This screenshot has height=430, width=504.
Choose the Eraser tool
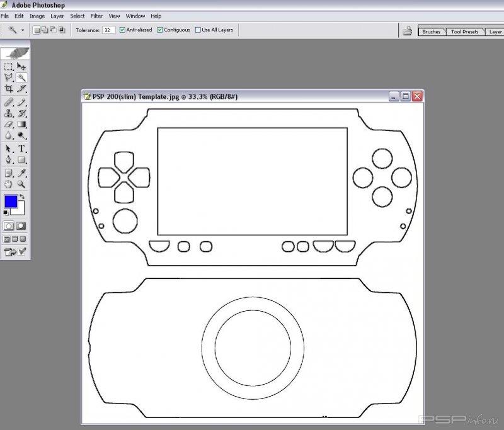click(8, 125)
